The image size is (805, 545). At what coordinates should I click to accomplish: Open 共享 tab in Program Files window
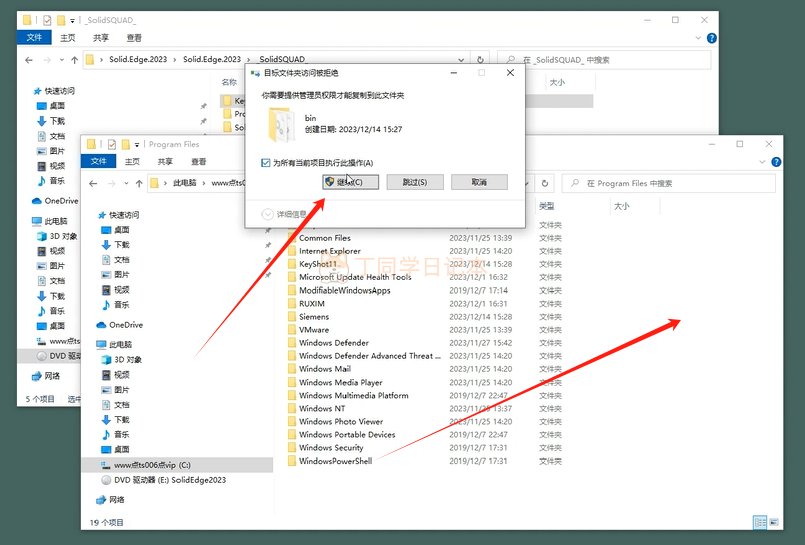click(x=165, y=161)
